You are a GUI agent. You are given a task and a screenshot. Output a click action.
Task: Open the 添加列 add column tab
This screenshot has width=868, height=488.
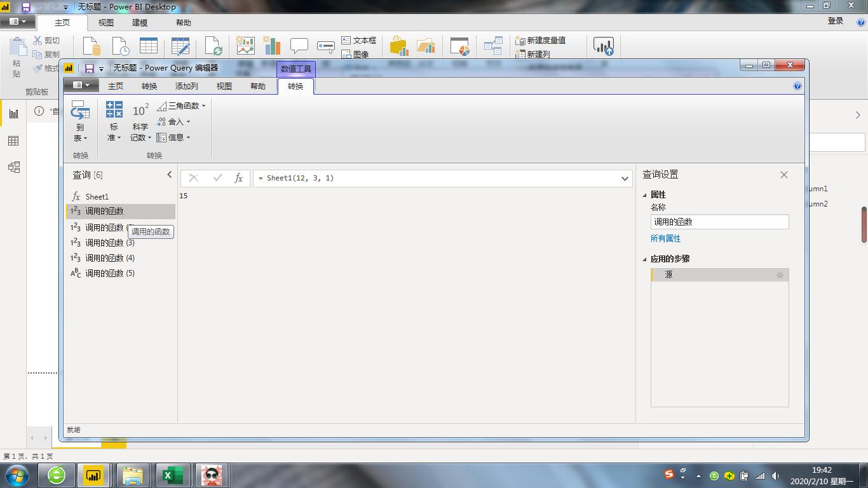click(x=187, y=86)
